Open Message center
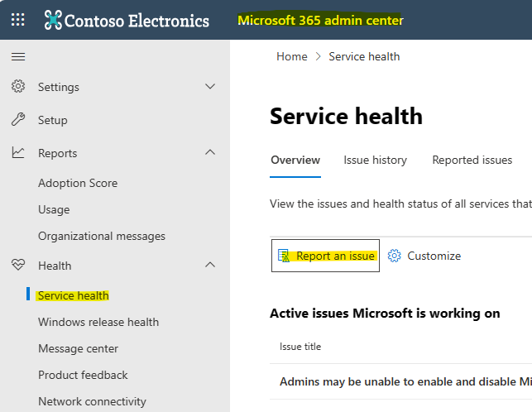The image size is (532, 412). (x=78, y=348)
